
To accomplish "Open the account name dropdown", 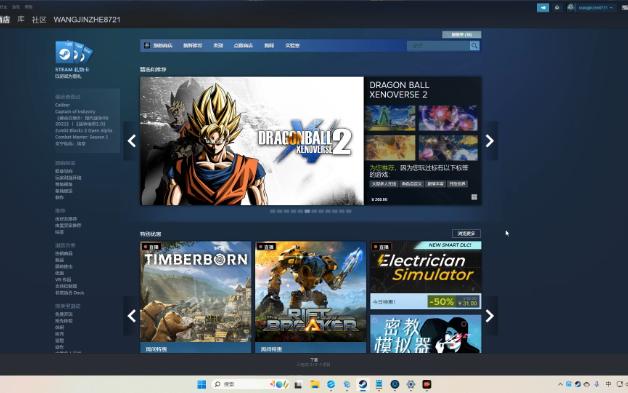I will point(591,8).
